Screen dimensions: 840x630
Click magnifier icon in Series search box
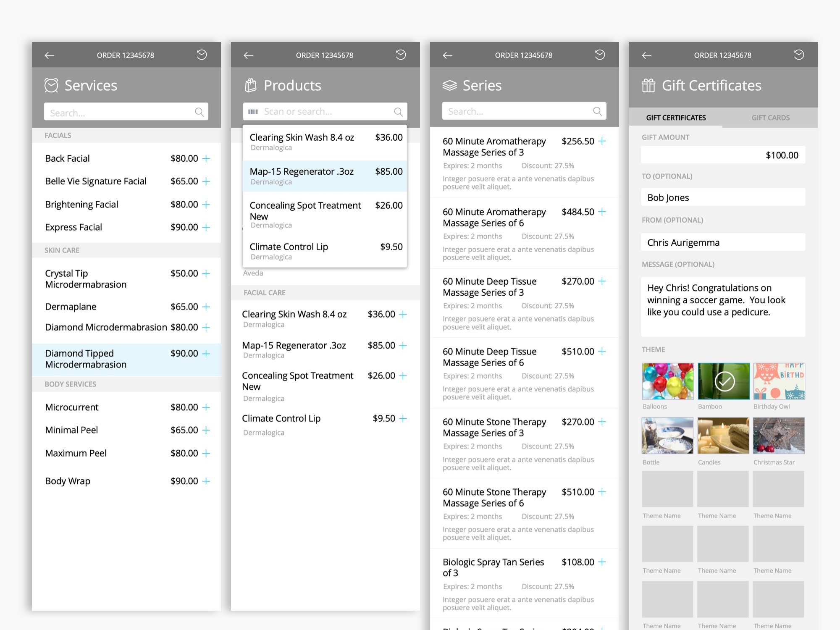click(x=597, y=111)
